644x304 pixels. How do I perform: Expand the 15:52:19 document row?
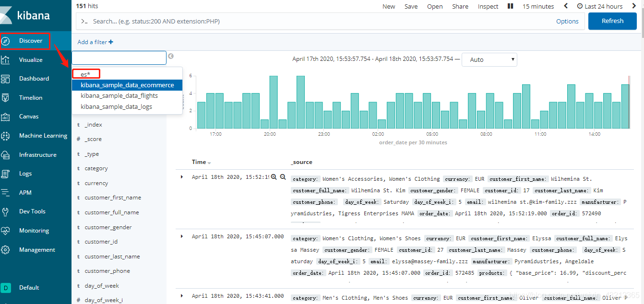182,177
